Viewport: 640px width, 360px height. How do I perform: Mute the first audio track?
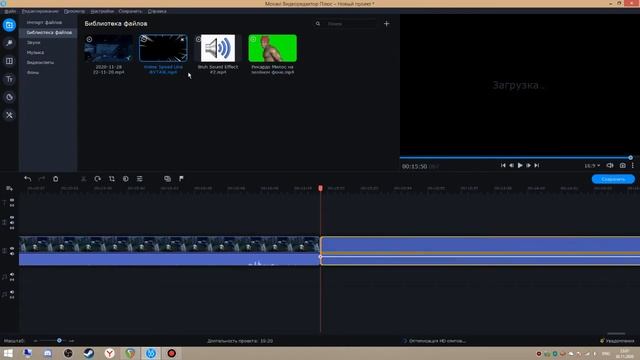click(x=12, y=275)
